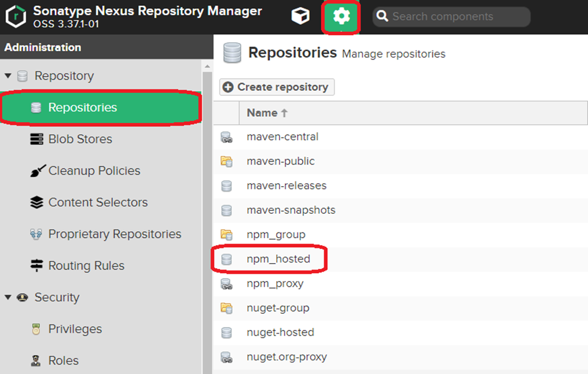The width and height of the screenshot is (588, 374).
Task: Click the proxy icon beside maven-central
Action: (x=226, y=137)
